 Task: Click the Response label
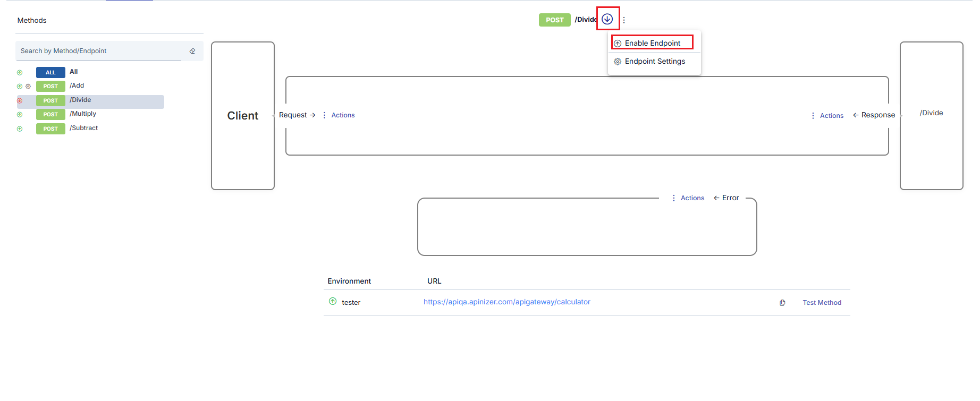(x=874, y=115)
